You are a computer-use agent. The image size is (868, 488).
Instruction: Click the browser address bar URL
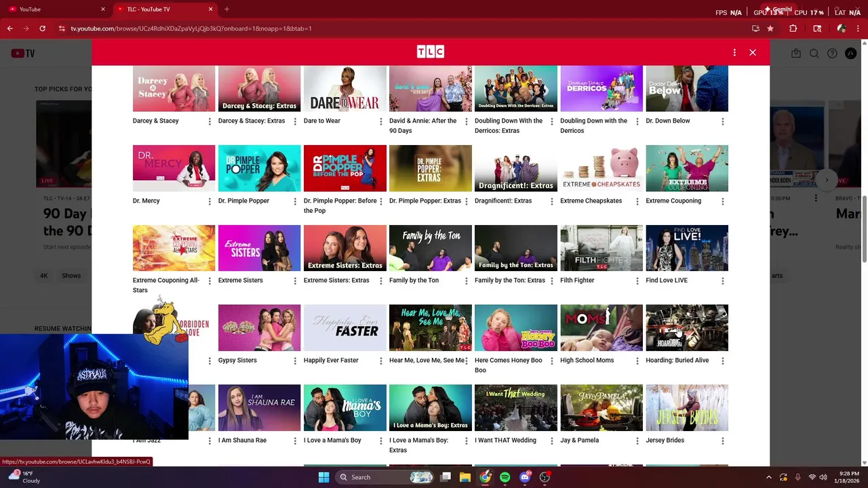pos(191,28)
